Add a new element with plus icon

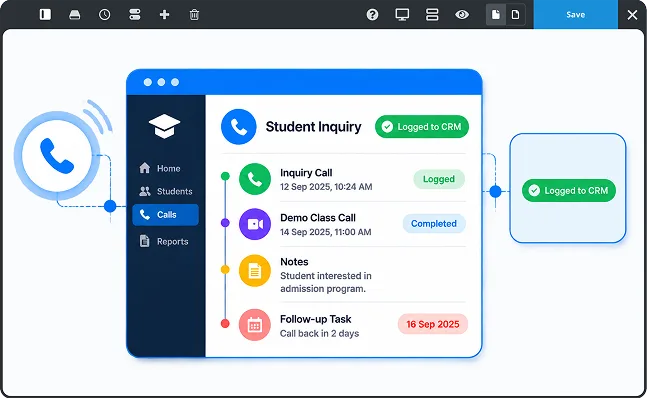pos(164,14)
